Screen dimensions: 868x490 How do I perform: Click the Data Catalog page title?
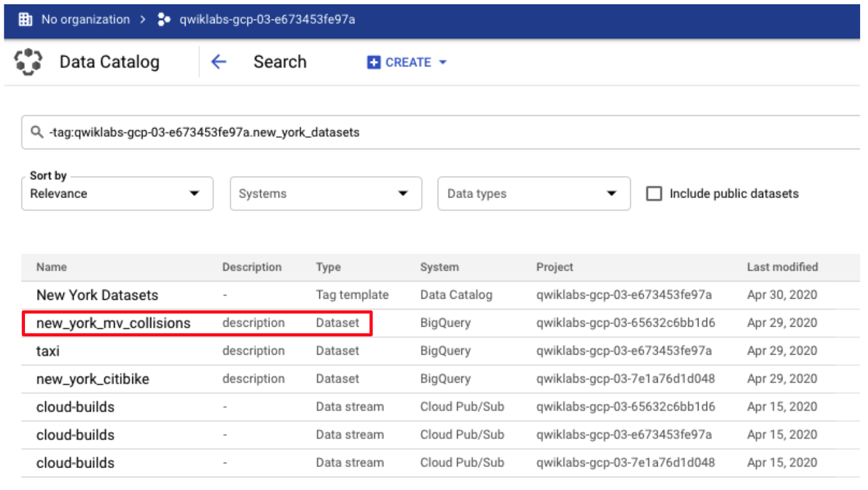110,62
